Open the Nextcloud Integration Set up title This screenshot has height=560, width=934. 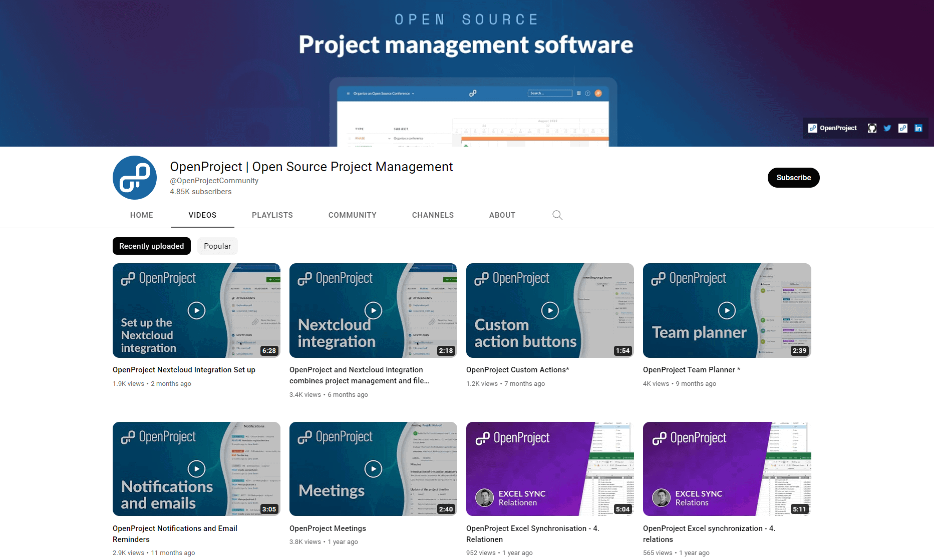point(184,370)
